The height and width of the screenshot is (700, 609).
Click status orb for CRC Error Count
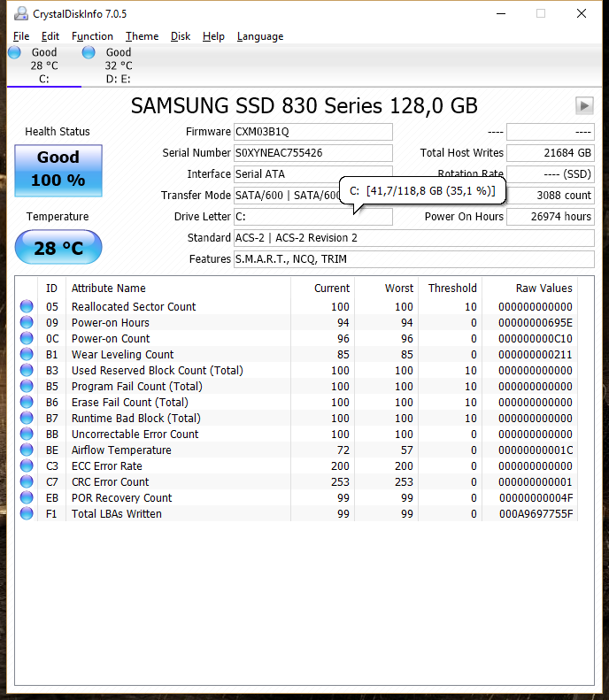27,481
